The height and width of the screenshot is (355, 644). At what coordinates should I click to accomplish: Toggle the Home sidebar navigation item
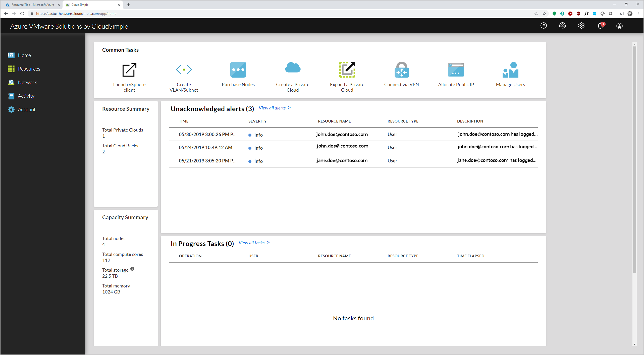pos(24,55)
